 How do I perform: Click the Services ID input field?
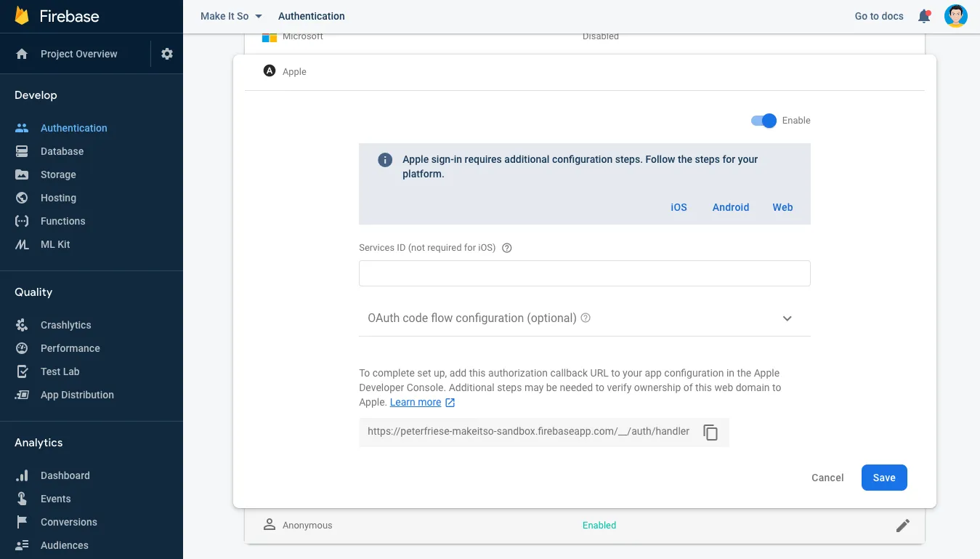(x=584, y=273)
